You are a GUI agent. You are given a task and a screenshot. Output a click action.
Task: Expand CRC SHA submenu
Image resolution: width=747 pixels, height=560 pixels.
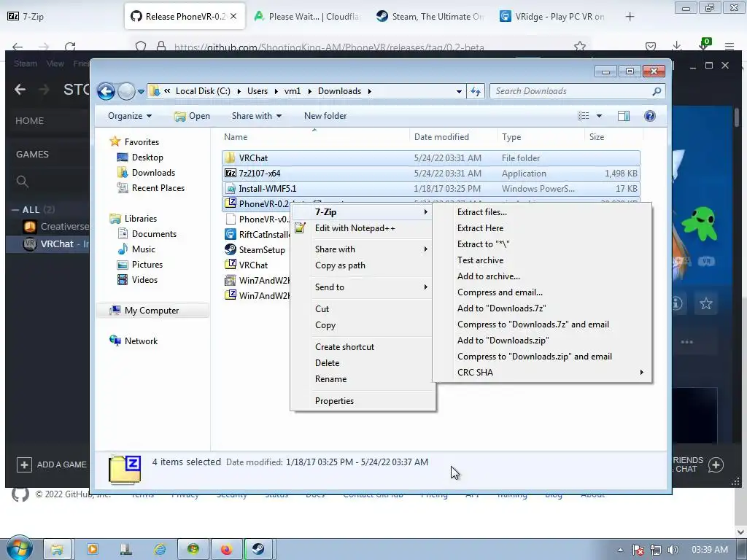click(x=542, y=373)
